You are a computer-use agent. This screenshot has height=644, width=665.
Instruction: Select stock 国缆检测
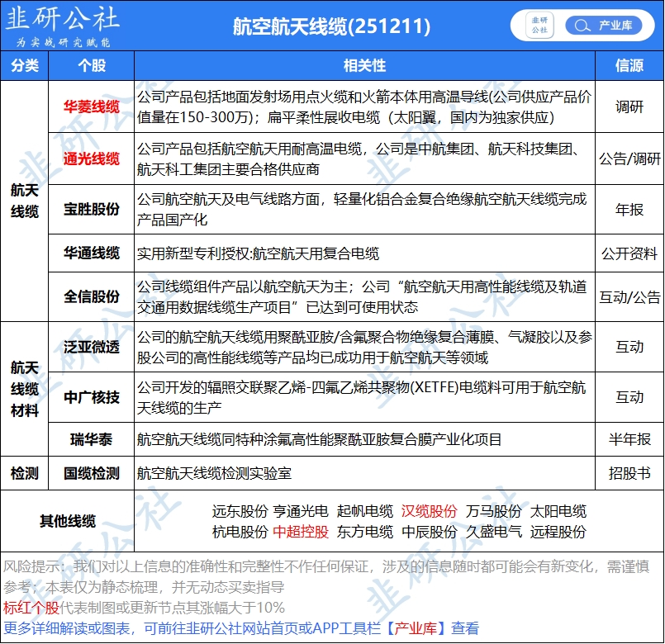point(91,473)
